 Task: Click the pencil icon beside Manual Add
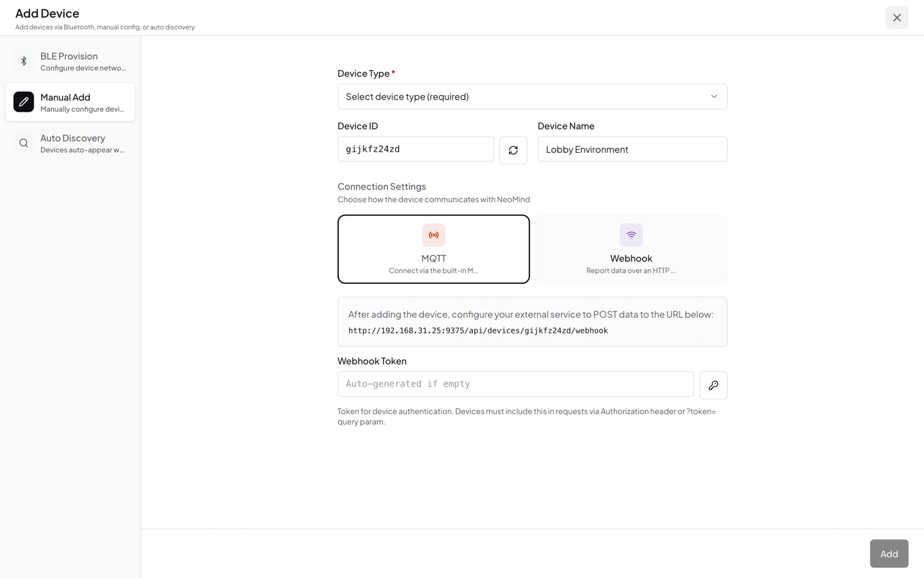click(24, 101)
